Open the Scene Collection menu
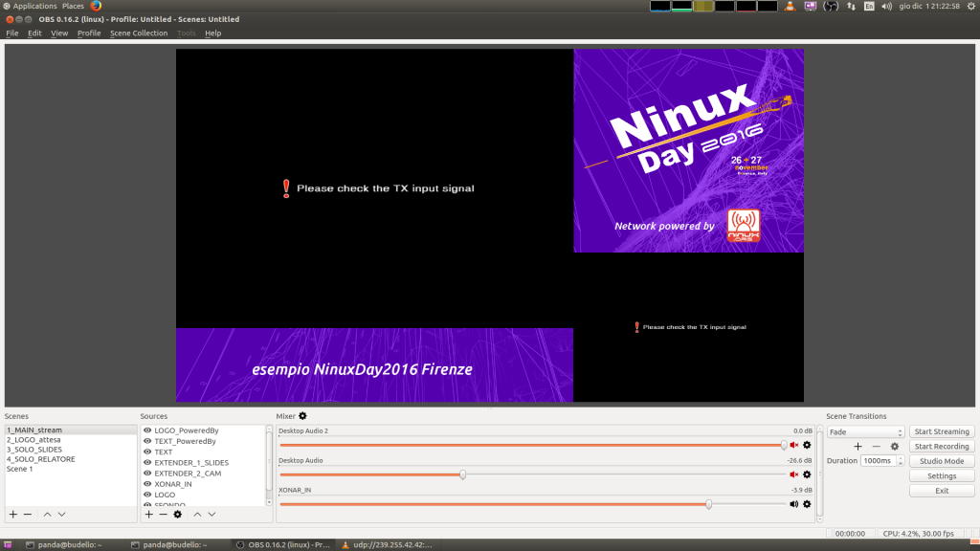This screenshot has width=980, height=551. tap(138, 33)
